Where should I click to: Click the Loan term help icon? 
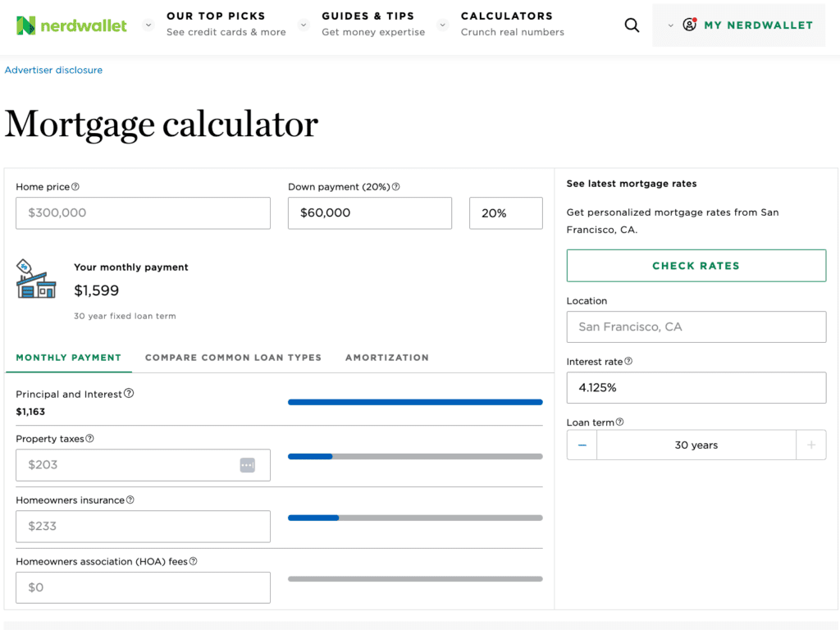[619, 422]
